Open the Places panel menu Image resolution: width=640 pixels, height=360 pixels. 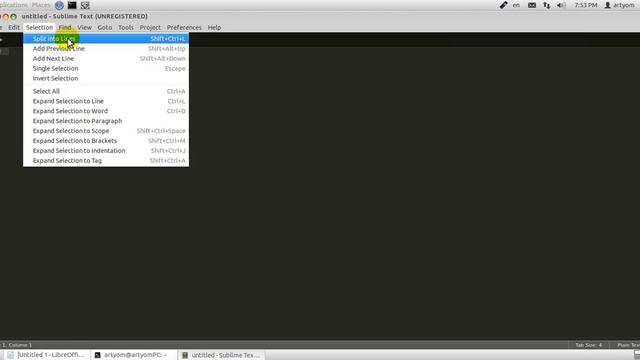pyautogui.click(x=41, y=5)
